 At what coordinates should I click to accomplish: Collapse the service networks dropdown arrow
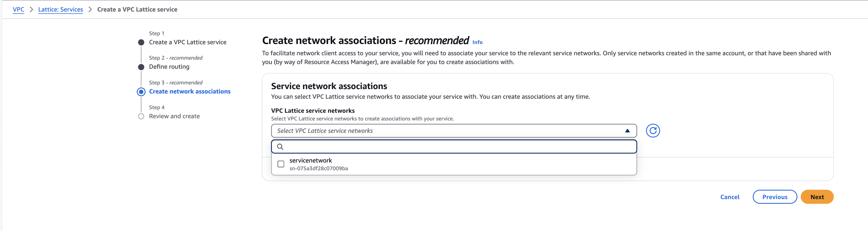point(627,131)
